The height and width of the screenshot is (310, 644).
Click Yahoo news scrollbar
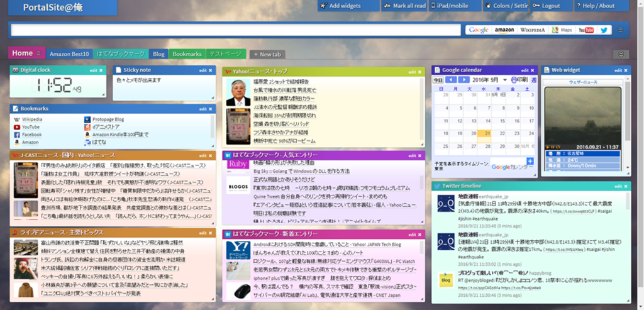coord(422,108)
